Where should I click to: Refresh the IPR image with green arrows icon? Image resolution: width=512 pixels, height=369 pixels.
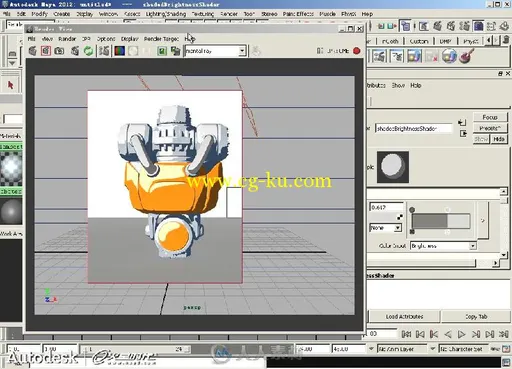coord(88,51)
